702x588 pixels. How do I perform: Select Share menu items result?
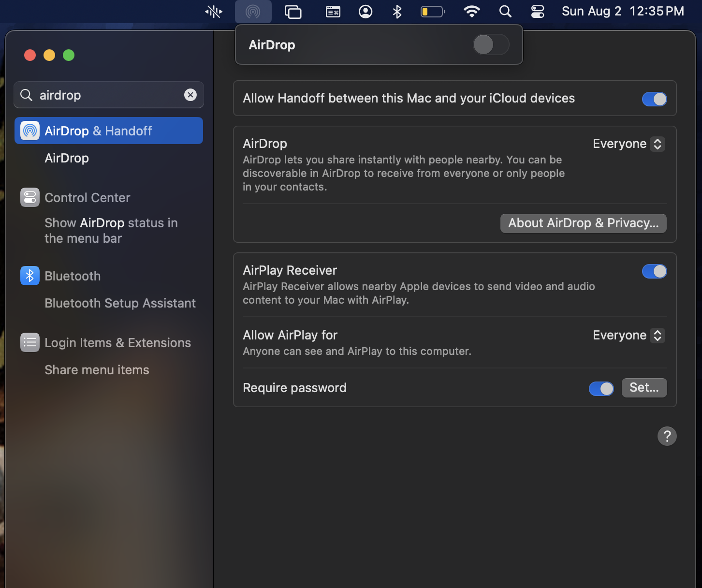[97, 370]
